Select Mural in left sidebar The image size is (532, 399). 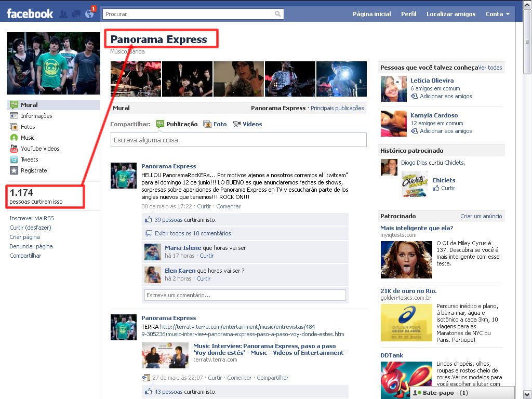point(54,105)
